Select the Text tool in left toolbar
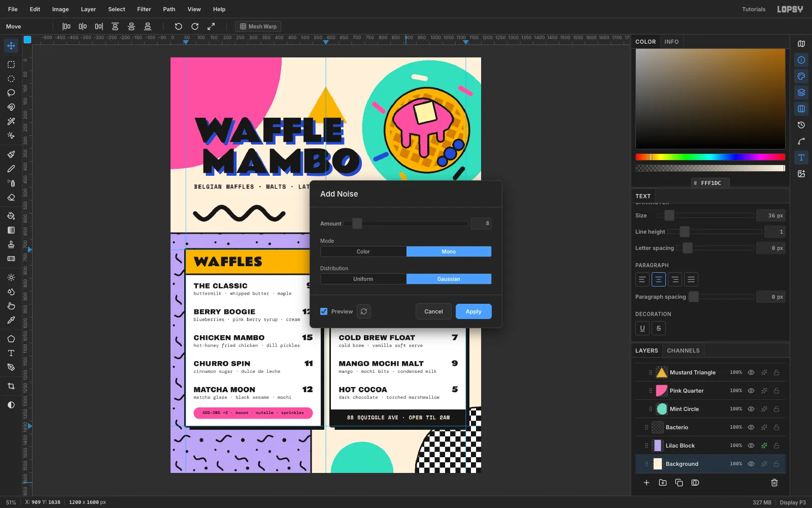The image size is (812, 508). tap(11, 353)
